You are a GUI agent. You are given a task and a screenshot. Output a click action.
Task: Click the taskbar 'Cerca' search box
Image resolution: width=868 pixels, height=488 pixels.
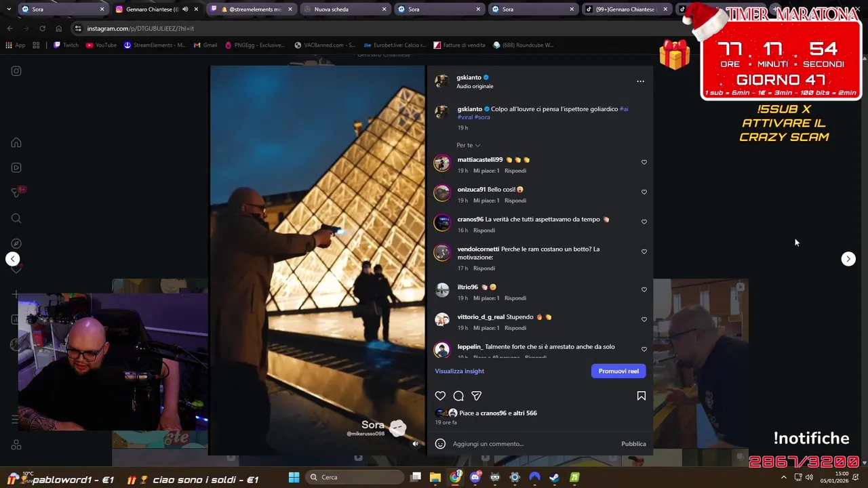pyautogui.click(x=353, y=477)
